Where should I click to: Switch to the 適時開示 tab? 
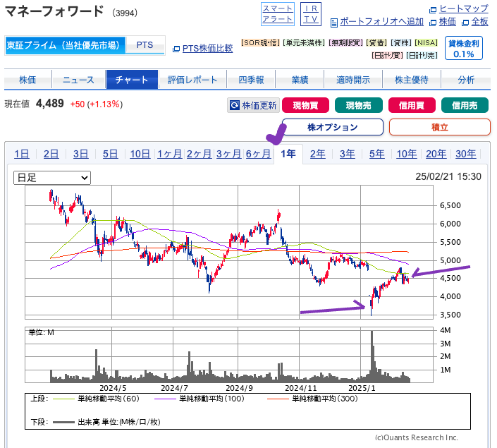pos(353,80)
